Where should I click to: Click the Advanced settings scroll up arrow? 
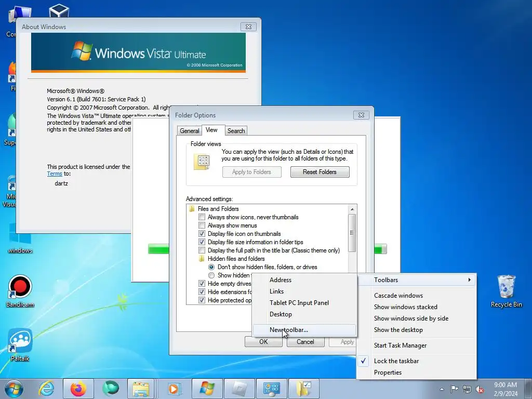tap(352, 209)
